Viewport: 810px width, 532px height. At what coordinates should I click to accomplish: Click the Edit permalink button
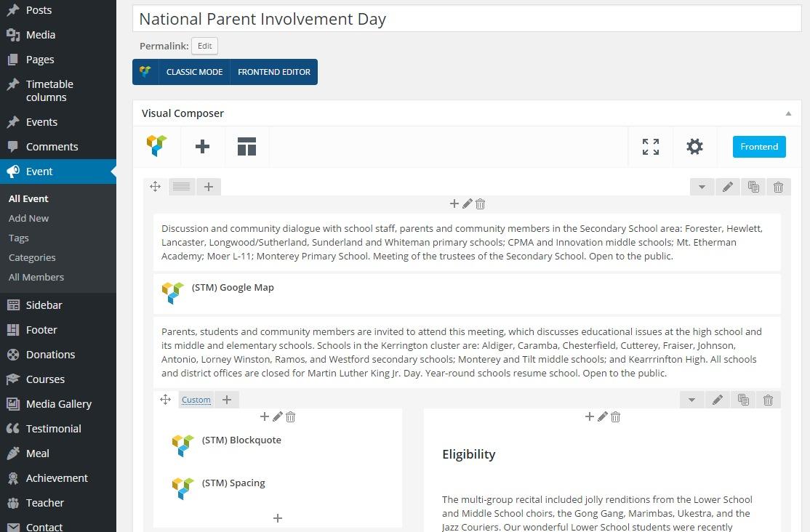click(x=205, y=46)
